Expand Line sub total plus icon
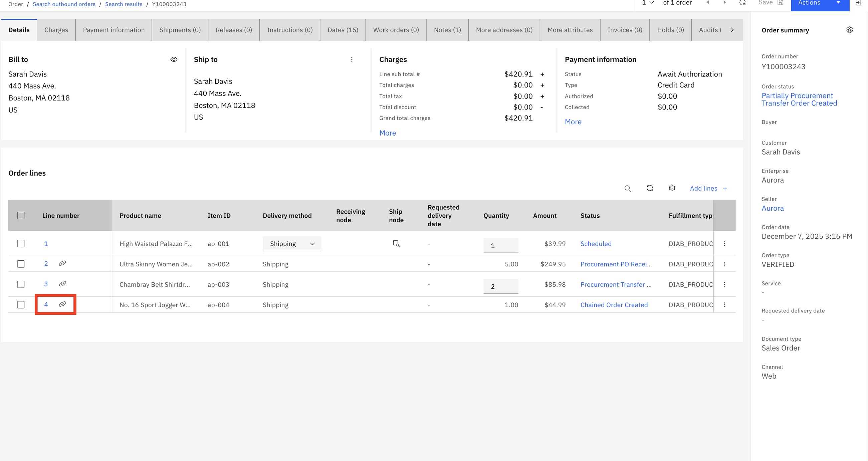 [542, 74]
